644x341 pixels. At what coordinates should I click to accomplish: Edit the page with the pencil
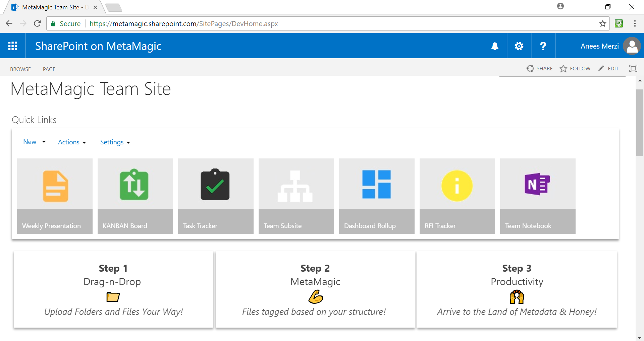(x=601, y=68)
